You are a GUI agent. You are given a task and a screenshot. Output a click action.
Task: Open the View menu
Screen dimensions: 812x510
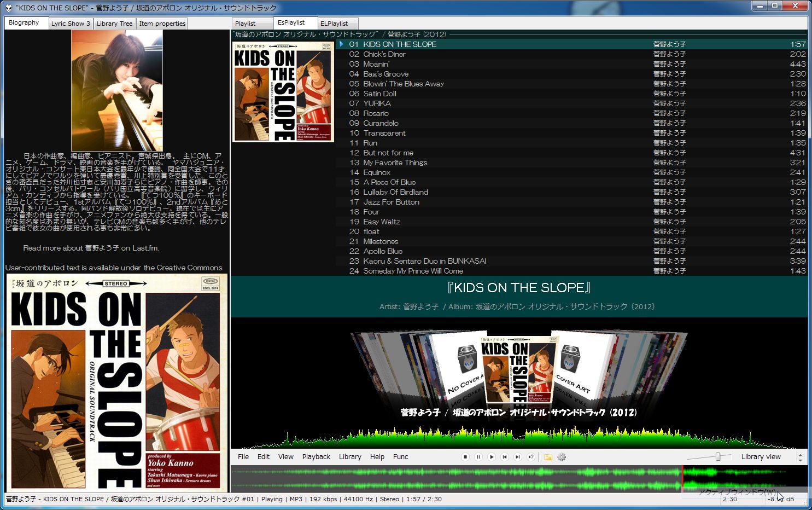pyautogui.click(x=286, y=457)
